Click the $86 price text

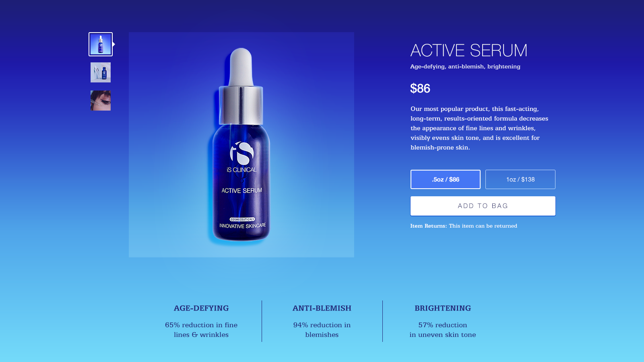click(x=420, y=88)
